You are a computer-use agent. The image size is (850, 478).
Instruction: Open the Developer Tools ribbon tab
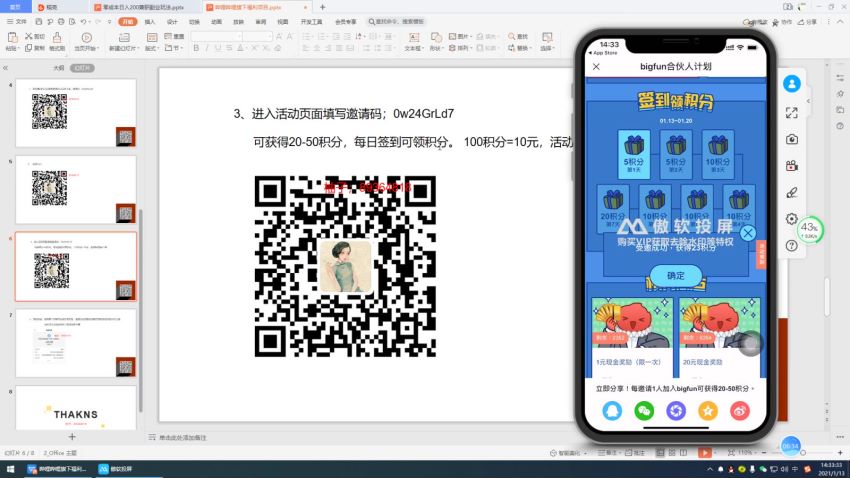pos(311,22)
